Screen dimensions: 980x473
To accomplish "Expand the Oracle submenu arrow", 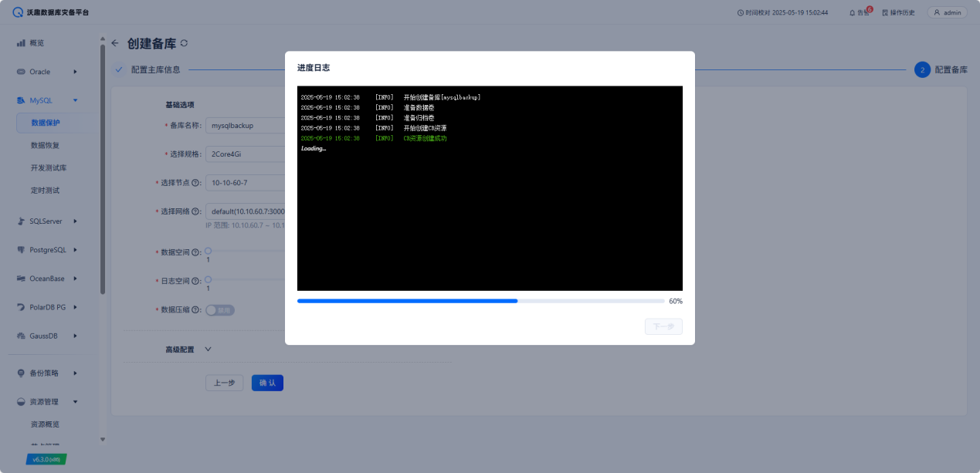I will [x=75, y=72].
